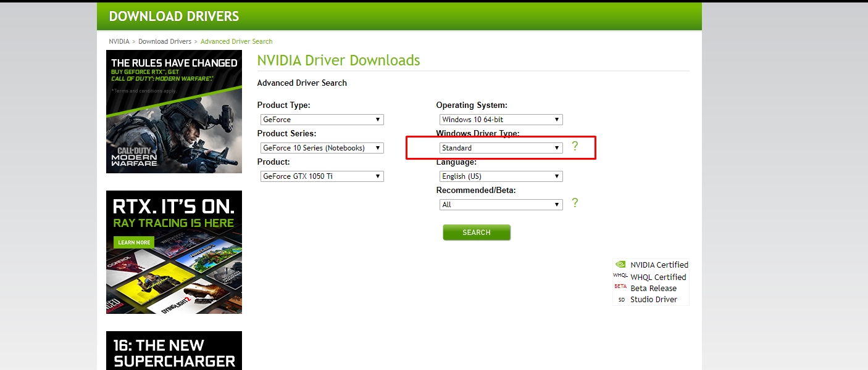Viewport: 868px width, 370px height.
Task: Click the LEARN MORE button in RTX banner
Action: pos(134,242)
